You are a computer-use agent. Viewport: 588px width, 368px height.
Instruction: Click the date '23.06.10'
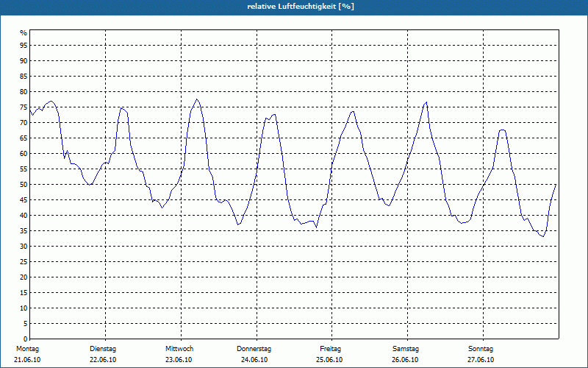(179, 360)
